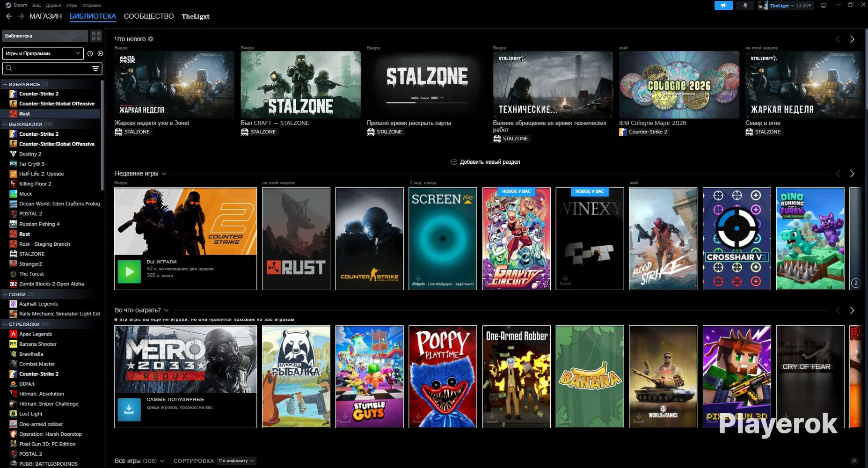Click STALZONE icon in sidebar list

(x=14, y=254)
